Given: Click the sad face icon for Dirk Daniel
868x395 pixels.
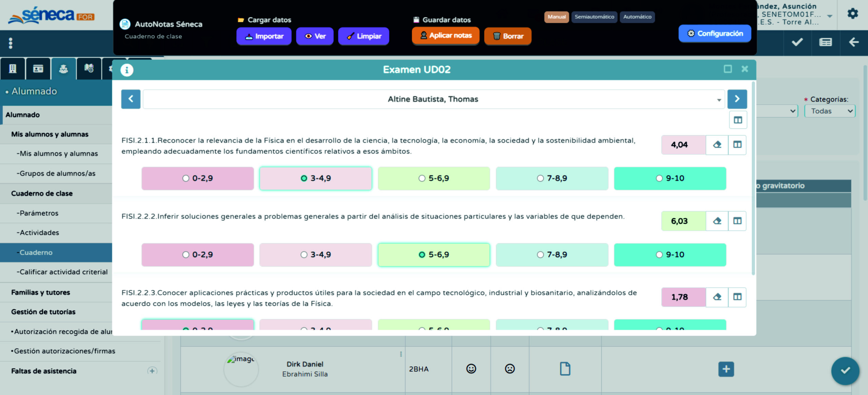Looking at the screenshot, I should [x=510, y=369].
